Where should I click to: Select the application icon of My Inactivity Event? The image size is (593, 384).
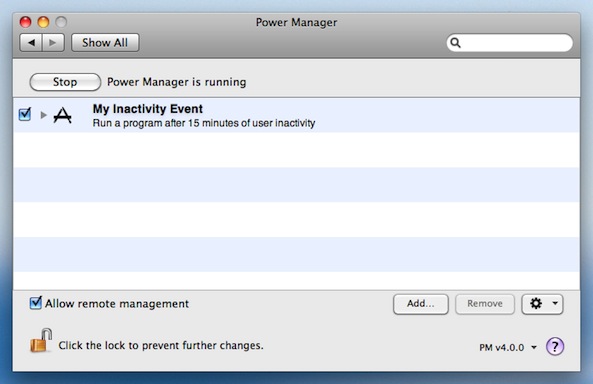tap(62, 115)
